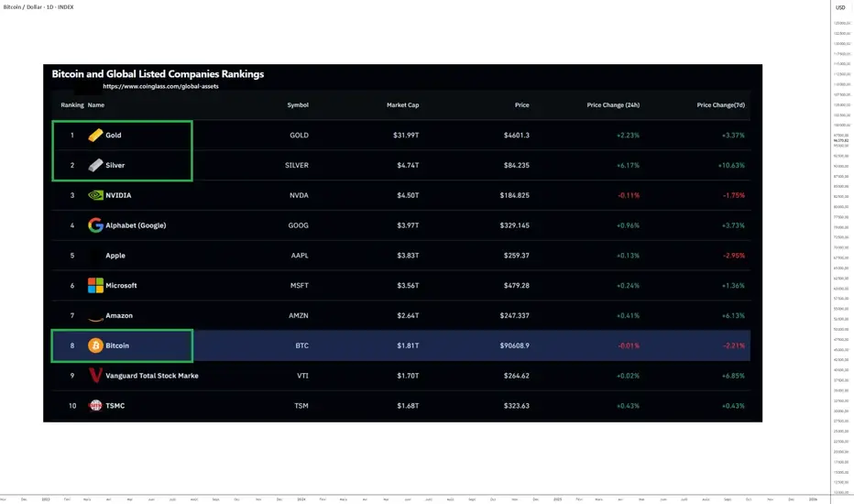Screen dimensions: 854x504
Task: Click the Amazon logo icon
Action: [x=95, y=317]
